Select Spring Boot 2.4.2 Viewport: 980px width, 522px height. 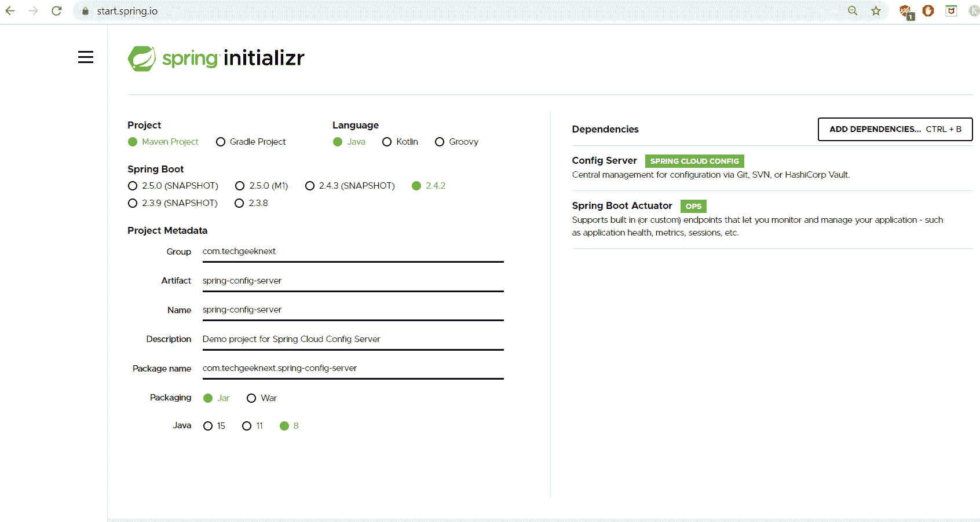429,186
